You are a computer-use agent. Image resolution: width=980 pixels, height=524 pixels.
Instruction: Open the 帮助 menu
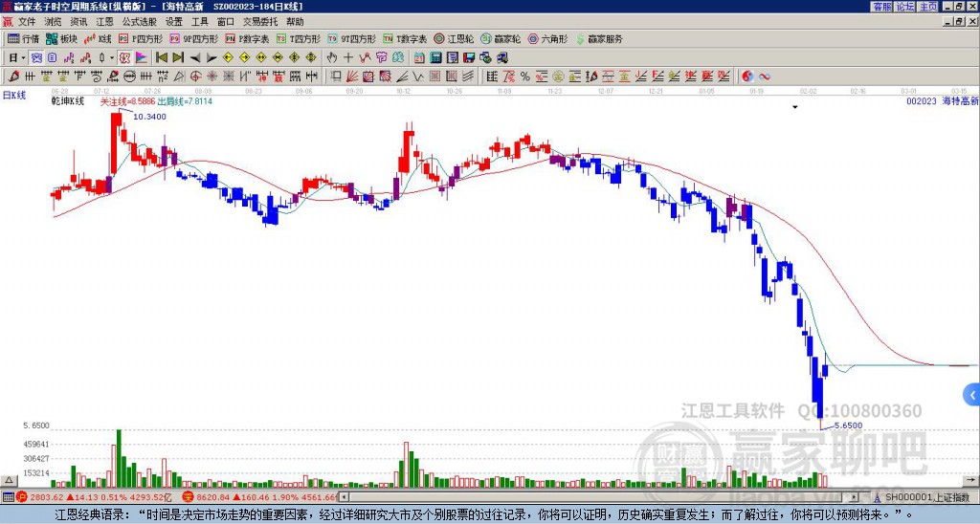click(x=295, y=22)
